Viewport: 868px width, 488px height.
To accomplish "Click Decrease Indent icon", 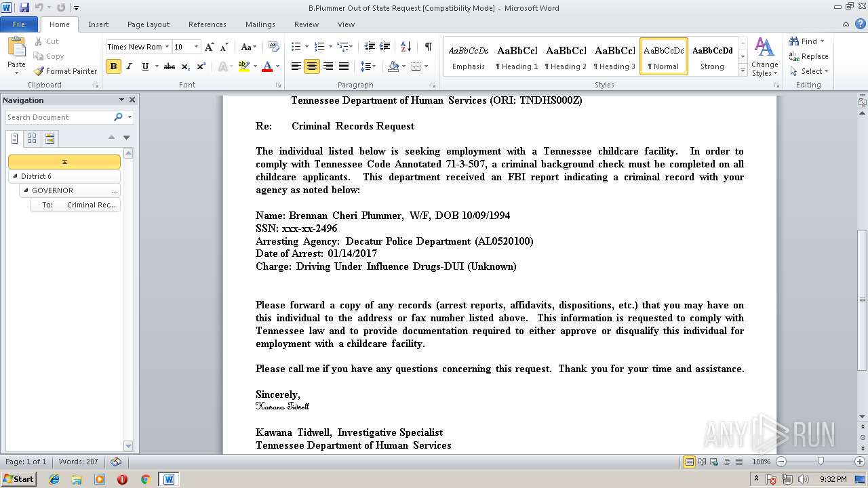I will tap(370, 47).
